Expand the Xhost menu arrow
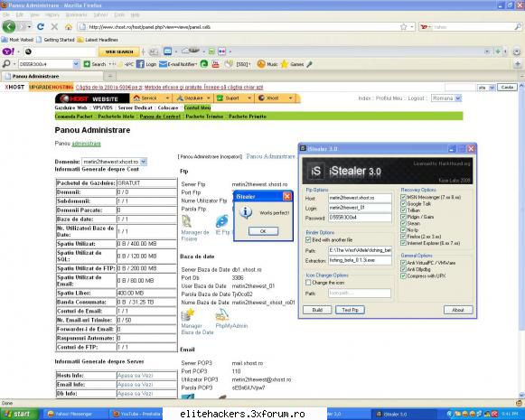Image resolution: width=525 pixels, height=420 pixels. click(x=290, y=98)
